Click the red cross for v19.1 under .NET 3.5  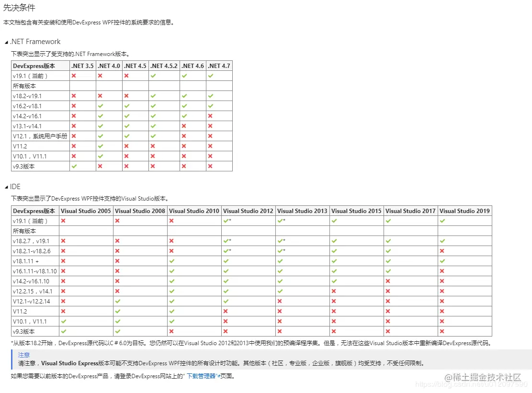click(74, 76)
